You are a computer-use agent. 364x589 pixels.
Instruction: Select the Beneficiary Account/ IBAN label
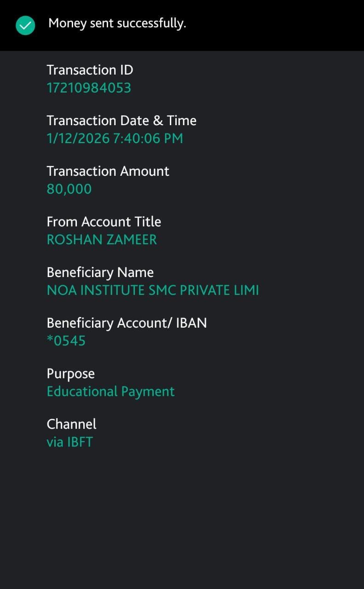tap(127, 323)
